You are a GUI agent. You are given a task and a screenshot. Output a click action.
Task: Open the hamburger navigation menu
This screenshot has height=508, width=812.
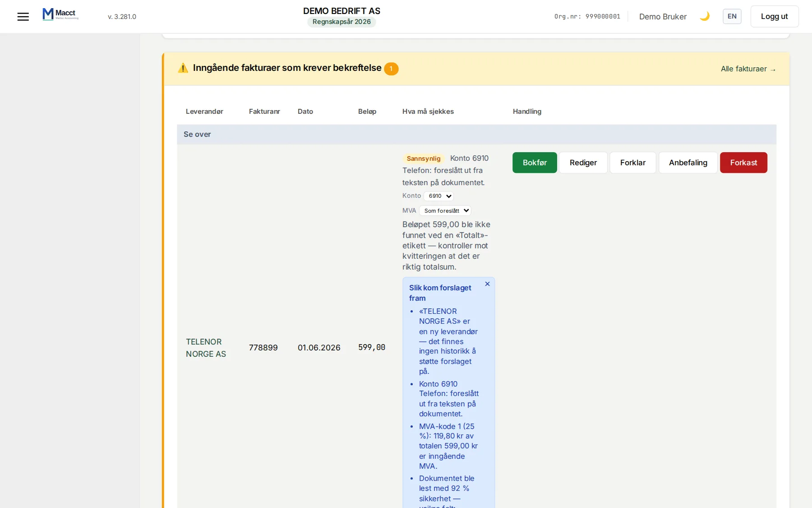tap(23, 17)
